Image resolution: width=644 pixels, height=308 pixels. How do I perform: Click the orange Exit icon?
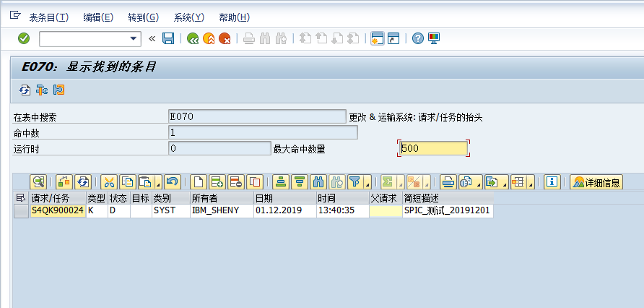[x=209, y=38]
